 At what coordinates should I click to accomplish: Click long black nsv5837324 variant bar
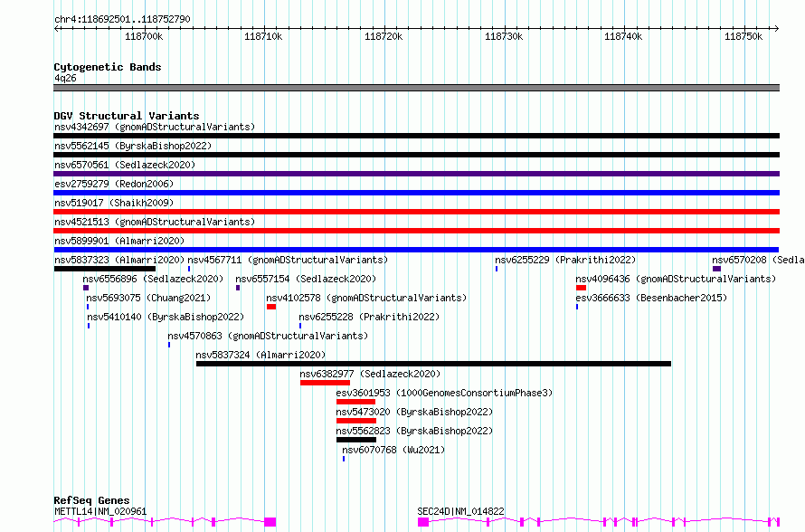click(433, 364)
